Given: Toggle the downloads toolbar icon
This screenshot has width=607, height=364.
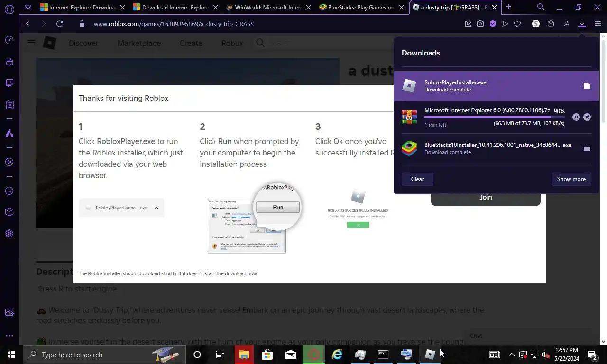Looking at the screenshot, I should pyautogui.click(x=582, y=24).
